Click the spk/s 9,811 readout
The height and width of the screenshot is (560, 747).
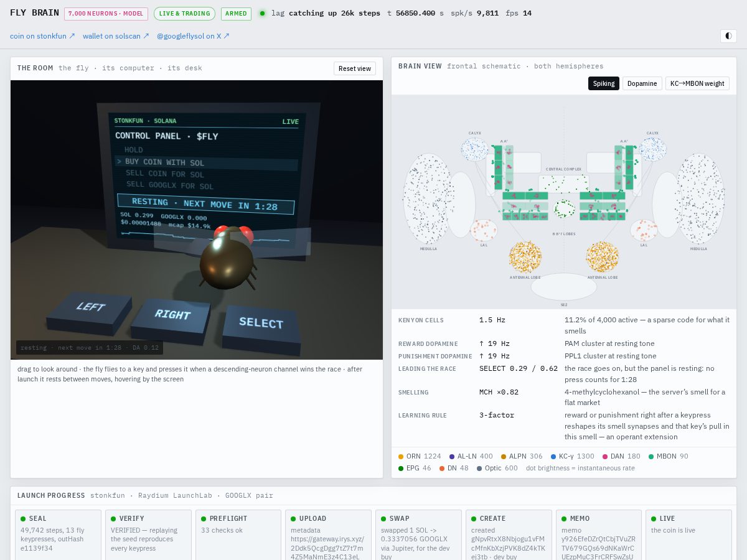pyautogui.click(x=474, y=13)
